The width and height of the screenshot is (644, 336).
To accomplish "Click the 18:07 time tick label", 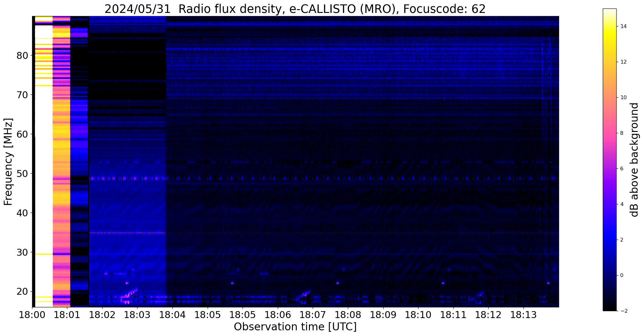I will [313, 315].
